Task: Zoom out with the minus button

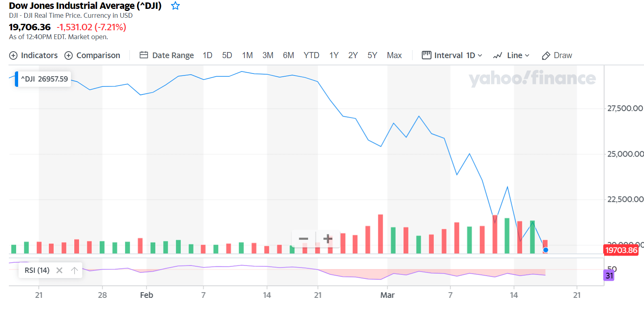Action: coord(304,239)
